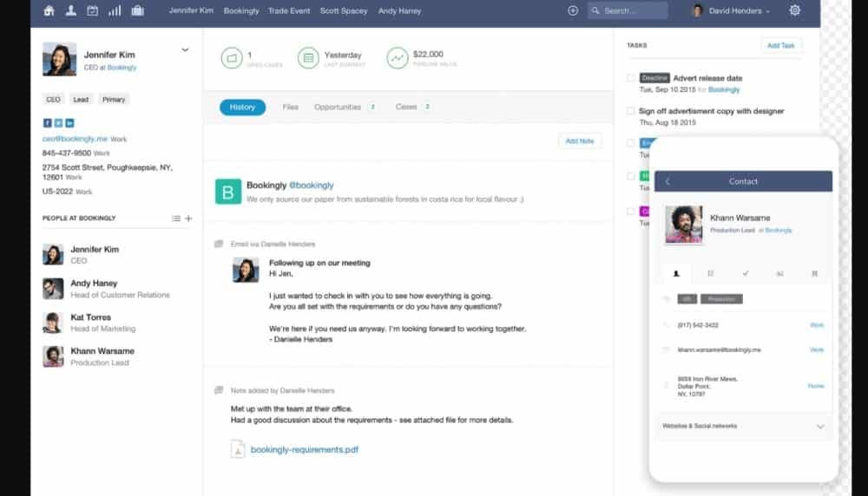Open the calendar icon in top bar
Viewport: 868px width, 496px height.
tap(92, 11)
